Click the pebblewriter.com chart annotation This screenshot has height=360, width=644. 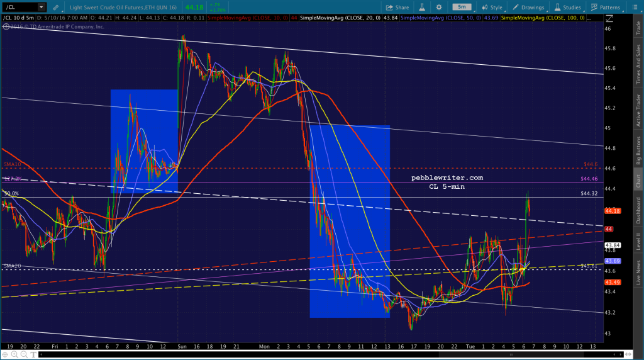(x=447, y=178)
